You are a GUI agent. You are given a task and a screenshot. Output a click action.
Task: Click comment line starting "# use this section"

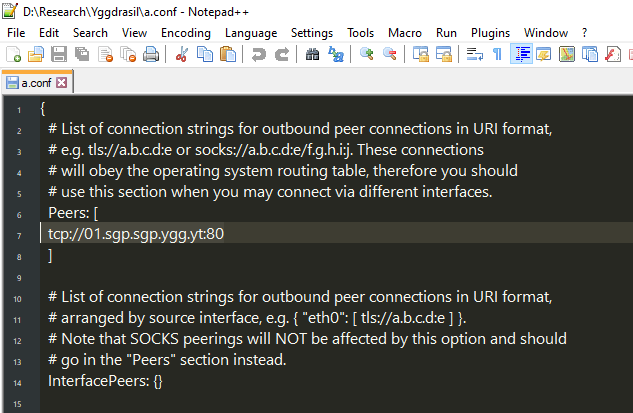point(270,192)
